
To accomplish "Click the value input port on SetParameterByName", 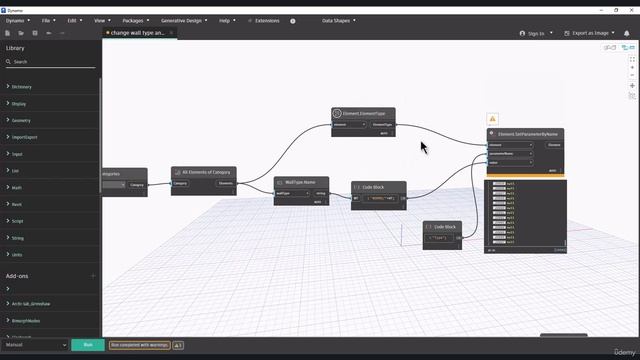I will [x=510, y=162].
